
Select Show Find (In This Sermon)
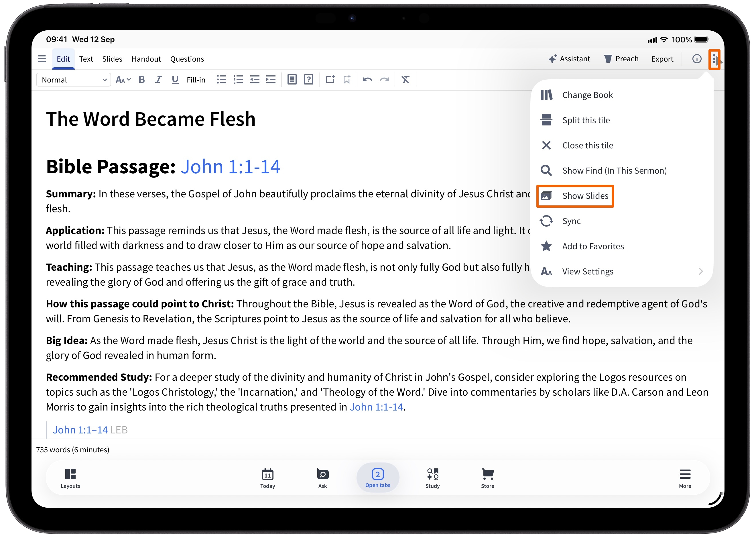(622, 171)
